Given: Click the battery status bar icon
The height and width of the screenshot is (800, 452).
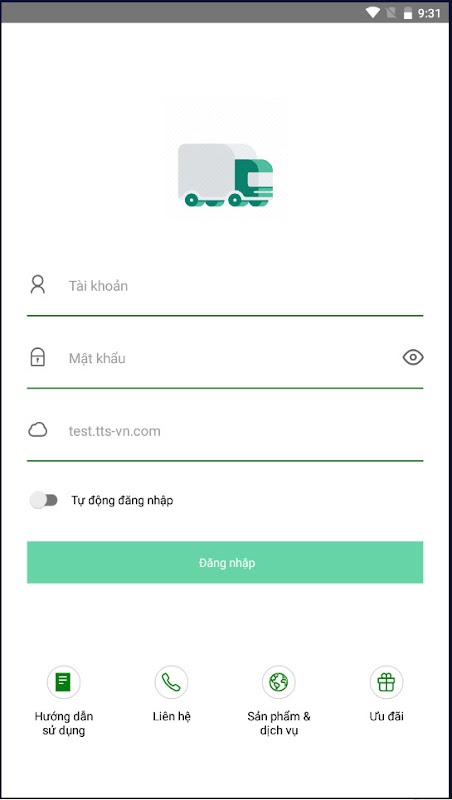Looking at the screenshot, I should pos(408,13).
